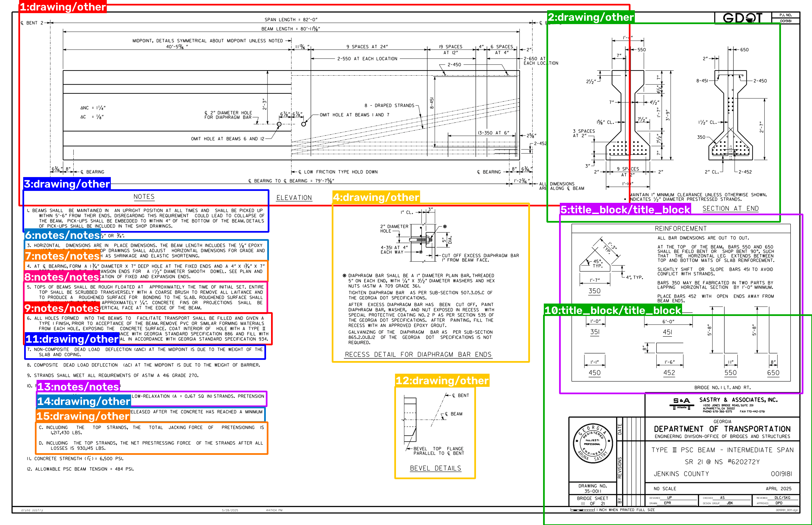Click 'SASTRY & ASSOCIATES, INC.' company name

(738, 400)
